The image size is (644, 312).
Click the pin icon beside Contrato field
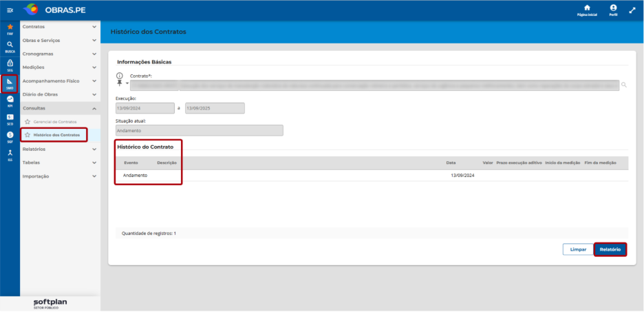coord(120,83)
